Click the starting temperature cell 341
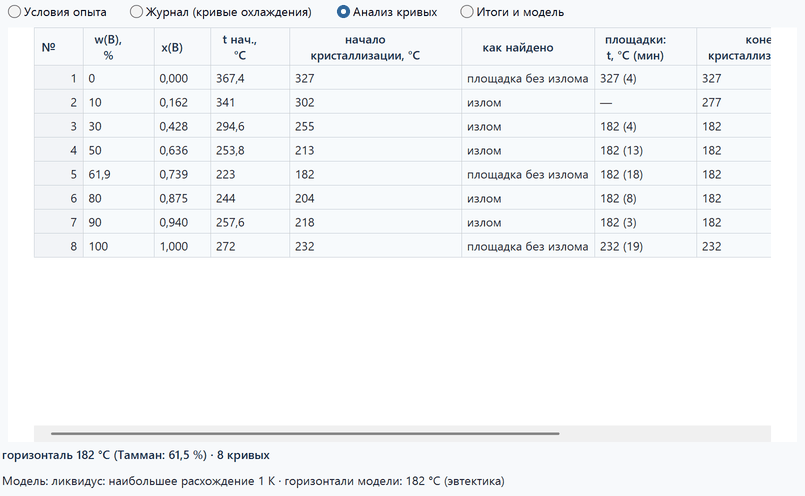The height and width of the screenshot is (496, 805). tap(250, 102)
